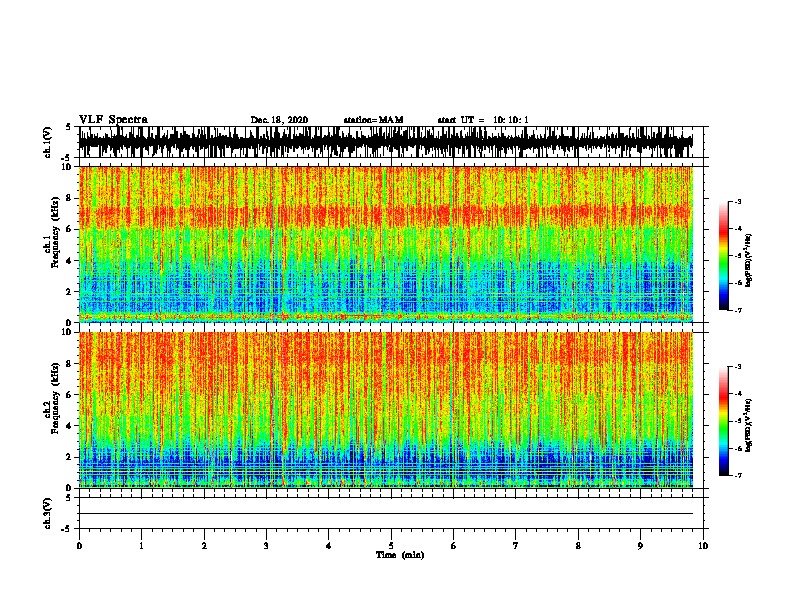Click the "8" kHz tick on ch.1 frequency axis

(x=70, y=198)
